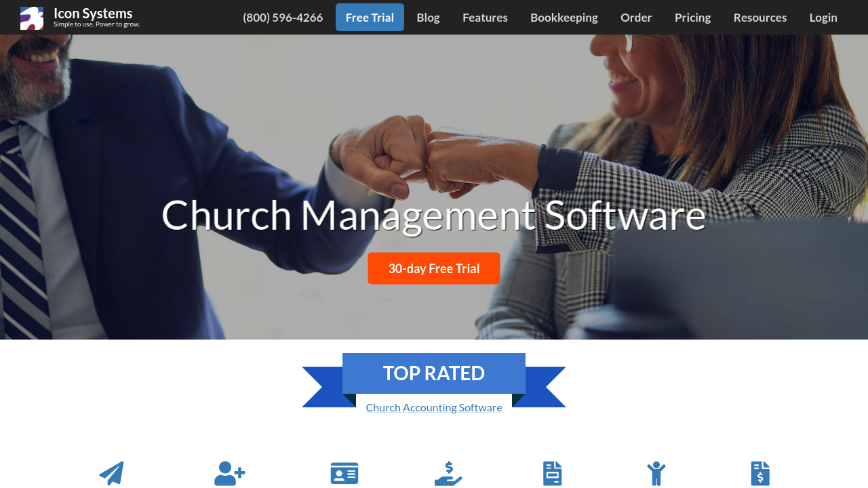868x488 pixels.
Task: Go to the Features page
Action: coord(485,18)
